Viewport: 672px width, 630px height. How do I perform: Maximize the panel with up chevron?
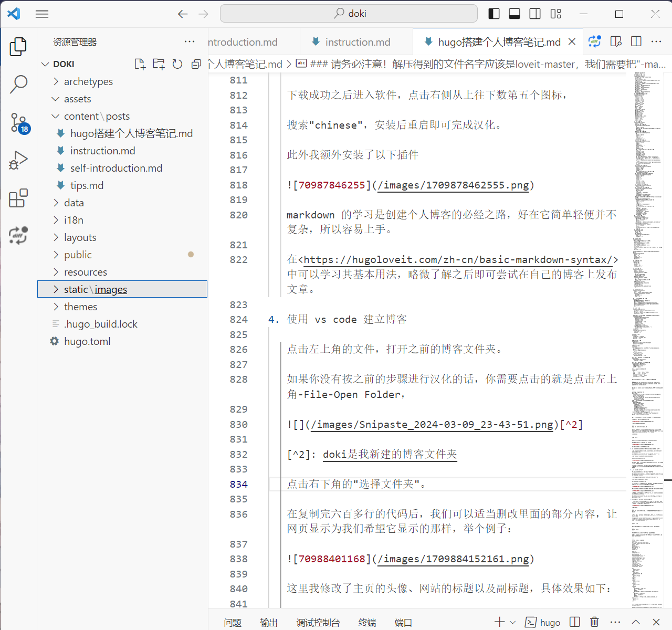click(636, 622)
